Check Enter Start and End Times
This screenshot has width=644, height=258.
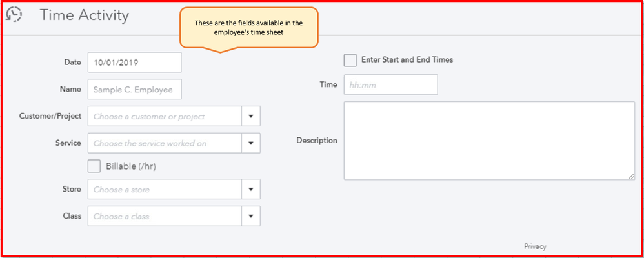[x=350, y=60]
